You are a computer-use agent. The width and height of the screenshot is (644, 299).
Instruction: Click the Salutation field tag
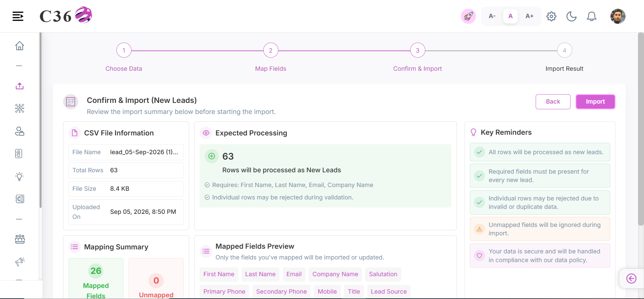[383, 274]
